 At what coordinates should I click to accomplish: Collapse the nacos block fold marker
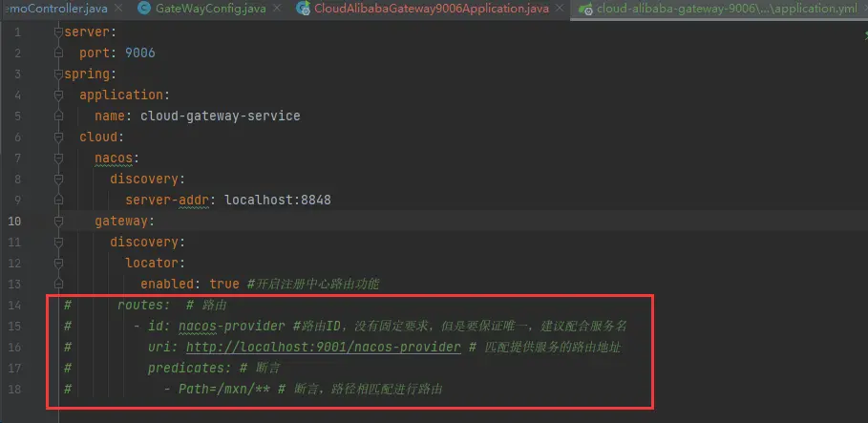(x=58, y=158)
